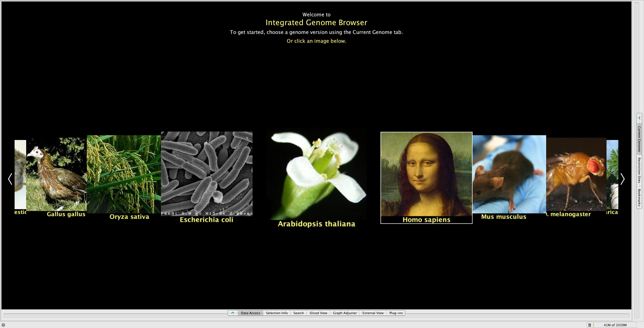This screenshot has height=328, width=644.
Task: Select the Gallus gallus chicken image
Action: click(x=56, y=174)
